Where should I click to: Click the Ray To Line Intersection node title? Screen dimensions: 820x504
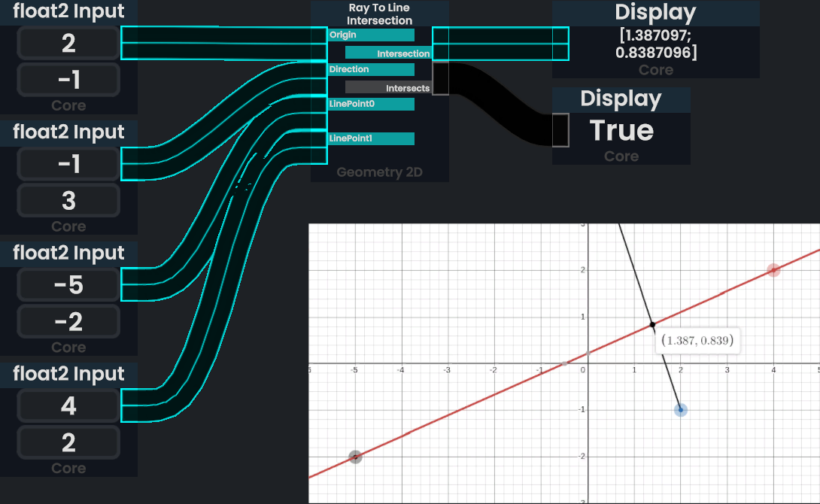click(380, 14)
